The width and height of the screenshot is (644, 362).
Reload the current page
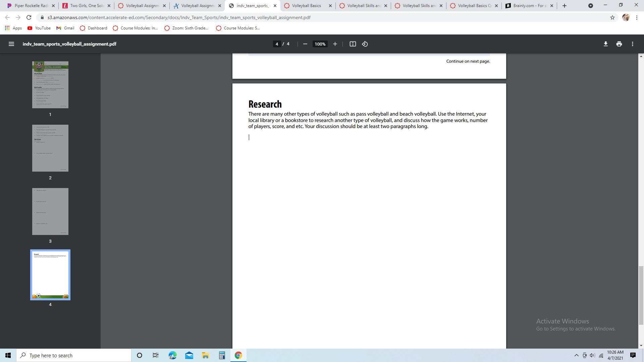[x=29, y=17]
